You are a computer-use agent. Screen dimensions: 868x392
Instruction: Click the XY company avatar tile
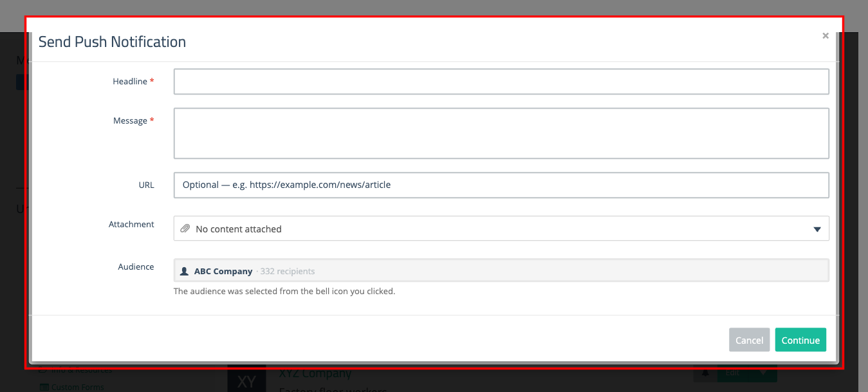247,381
